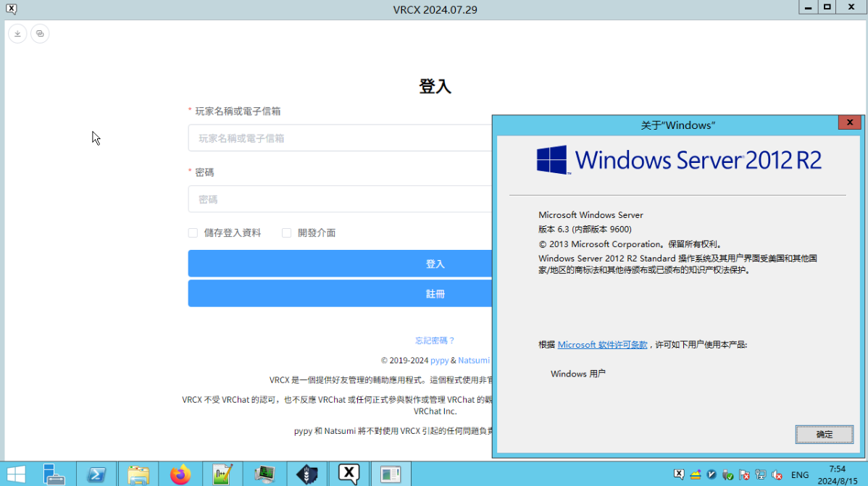This screenshot has width=868, height=486.
Task: Click the download update icon in VRCX
Action: point(17,34)
